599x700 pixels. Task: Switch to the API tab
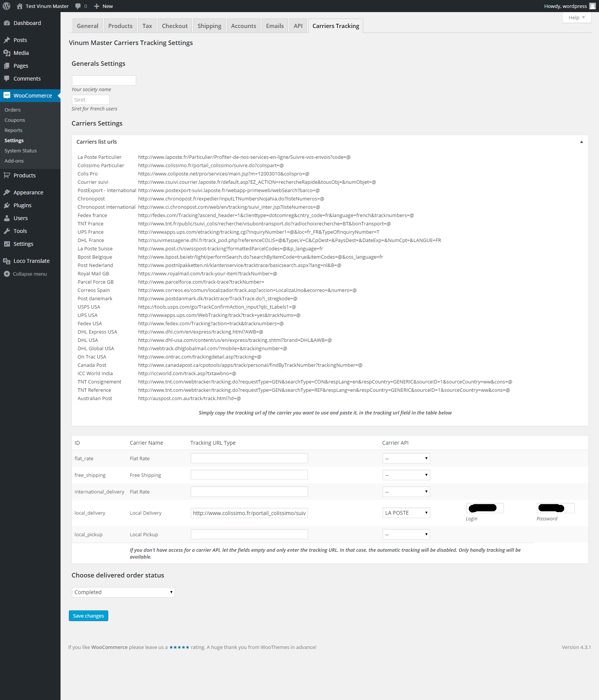click(298, 26)
